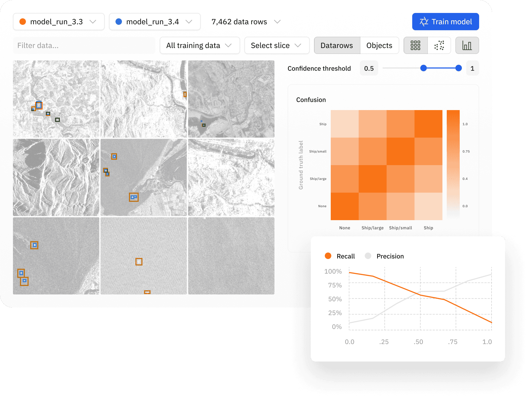Expand the model_run_3.3 dropdown

(93, 22)
